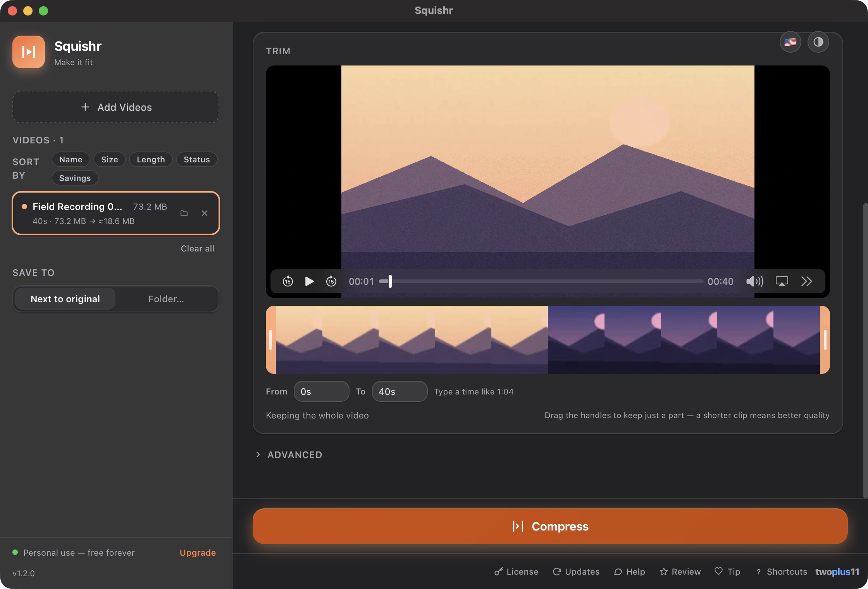Click Clear all videos
The image size is (868, 589).
197,248
